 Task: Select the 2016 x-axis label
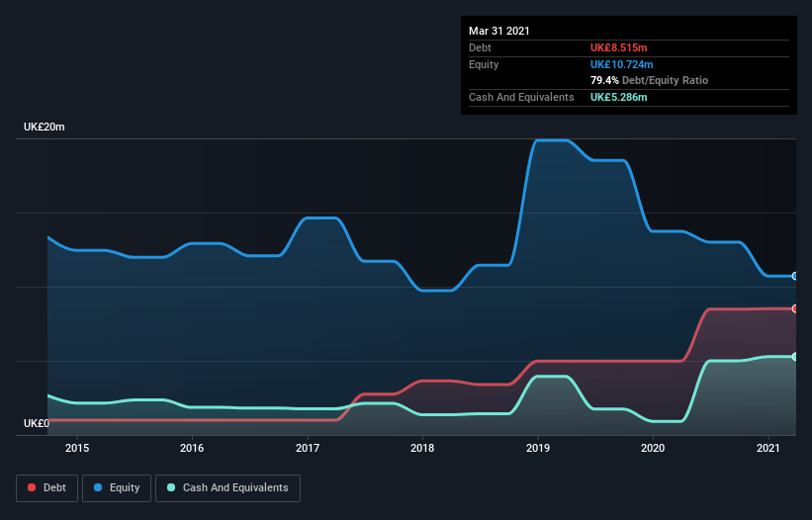pos(192,448)
